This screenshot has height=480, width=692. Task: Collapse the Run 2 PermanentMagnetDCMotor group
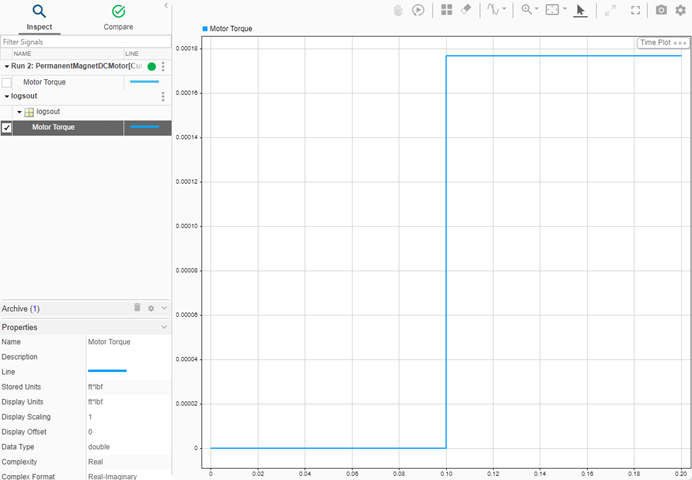pyautogui.click(x=6, y=66)
